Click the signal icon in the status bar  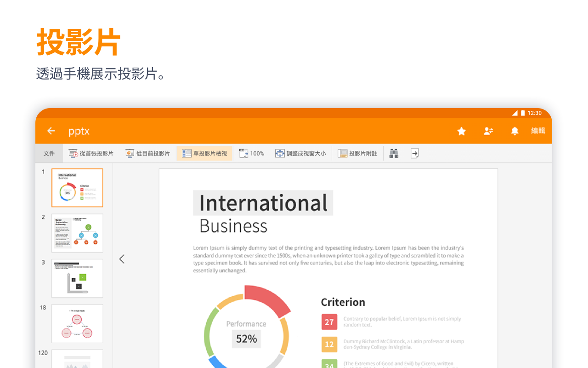pos(515,113)
